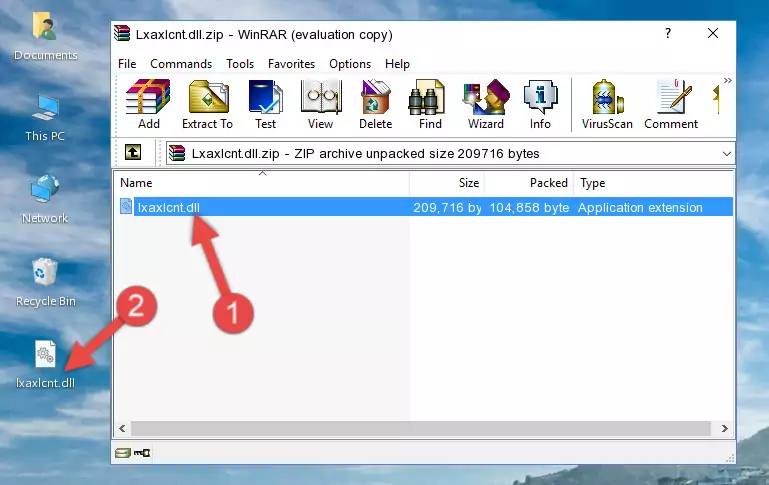This screenshot has height=485, width=769.
Task: Sort by the Packed column header
Action: [x=529, y=183]
